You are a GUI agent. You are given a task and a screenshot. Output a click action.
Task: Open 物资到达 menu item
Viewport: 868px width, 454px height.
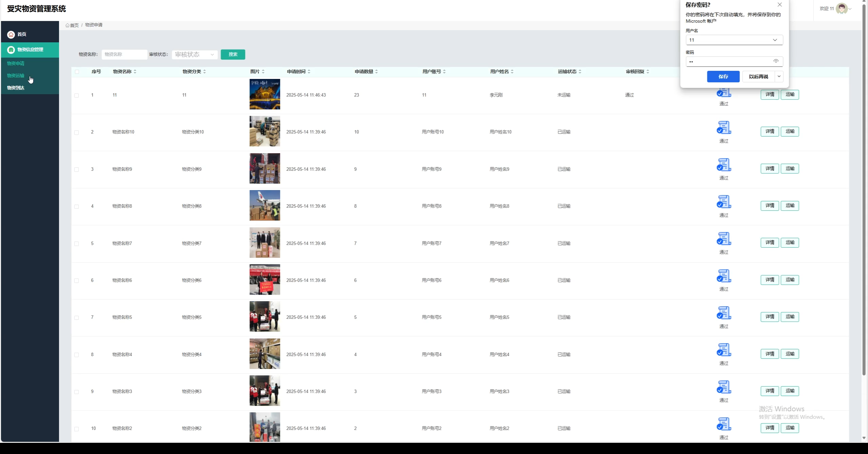click(x=16, y=88)
